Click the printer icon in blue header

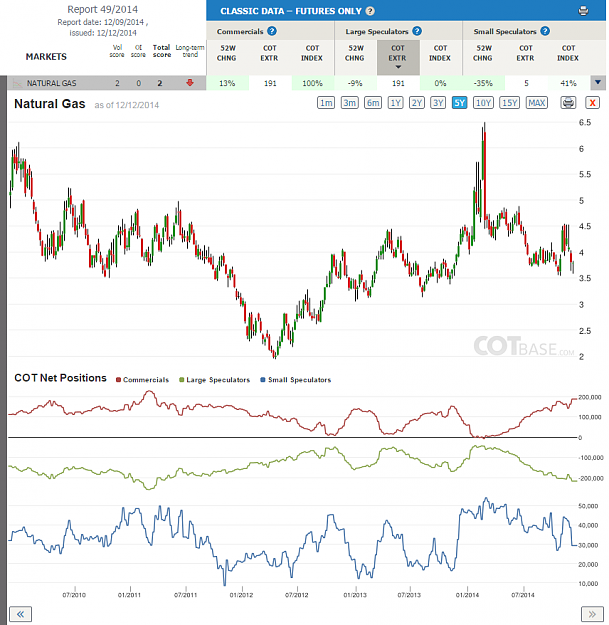[583, 11]
